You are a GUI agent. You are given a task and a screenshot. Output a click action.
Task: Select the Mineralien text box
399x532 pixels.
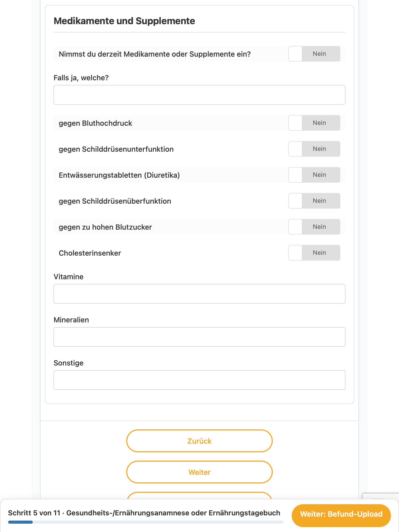click(199, 337)
